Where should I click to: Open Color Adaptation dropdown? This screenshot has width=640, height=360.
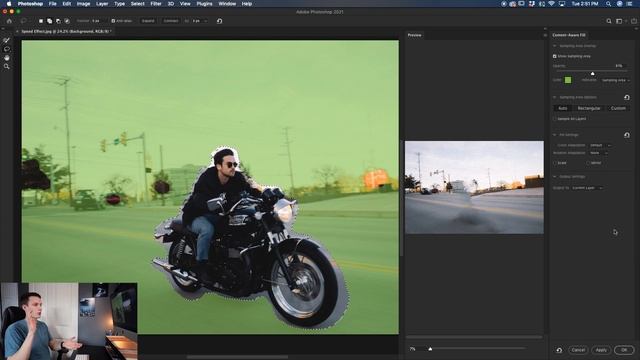(x=600, y=145)
